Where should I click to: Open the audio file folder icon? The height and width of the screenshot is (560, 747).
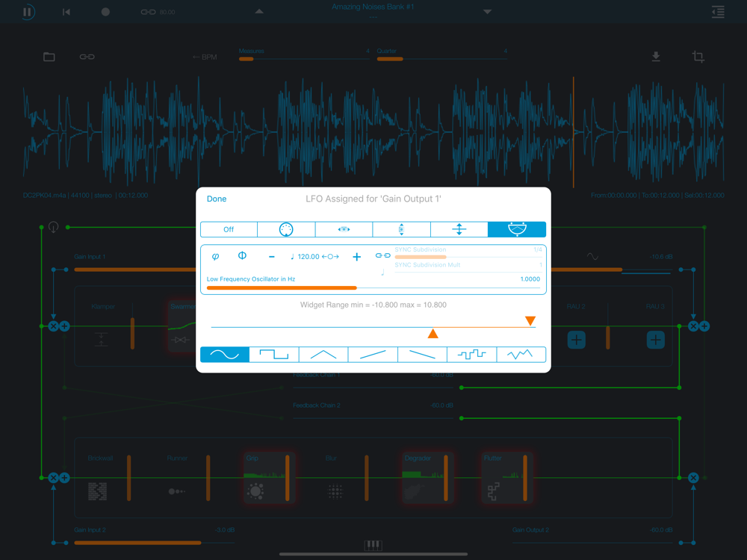pyautogui.click(x=49, y=57)
